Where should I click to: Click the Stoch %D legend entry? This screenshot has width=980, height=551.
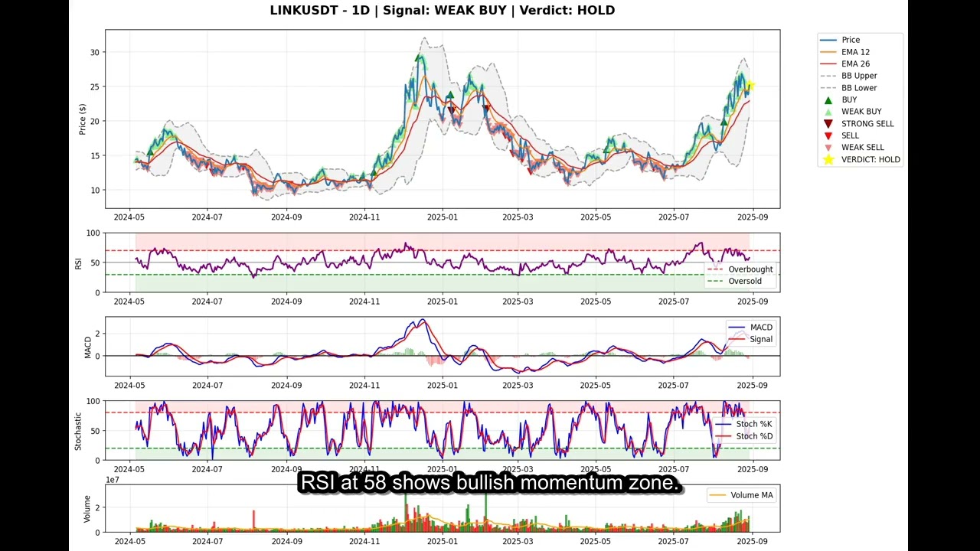743,436
